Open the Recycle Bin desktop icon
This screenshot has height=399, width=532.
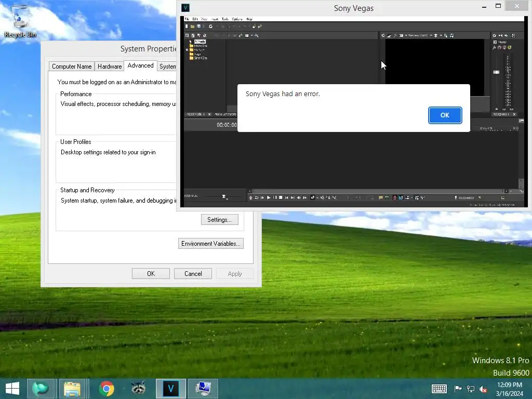pyautogui.click(x=20, y=21)
